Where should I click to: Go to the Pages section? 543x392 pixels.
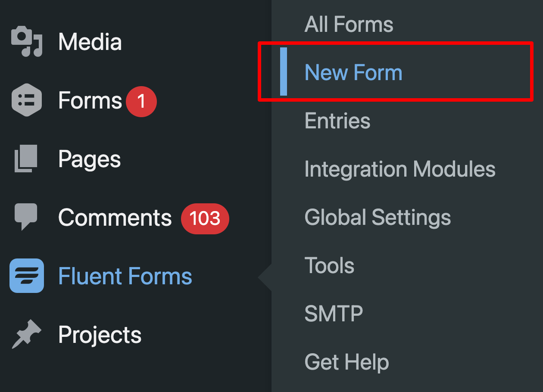click(x=89, y=159)
